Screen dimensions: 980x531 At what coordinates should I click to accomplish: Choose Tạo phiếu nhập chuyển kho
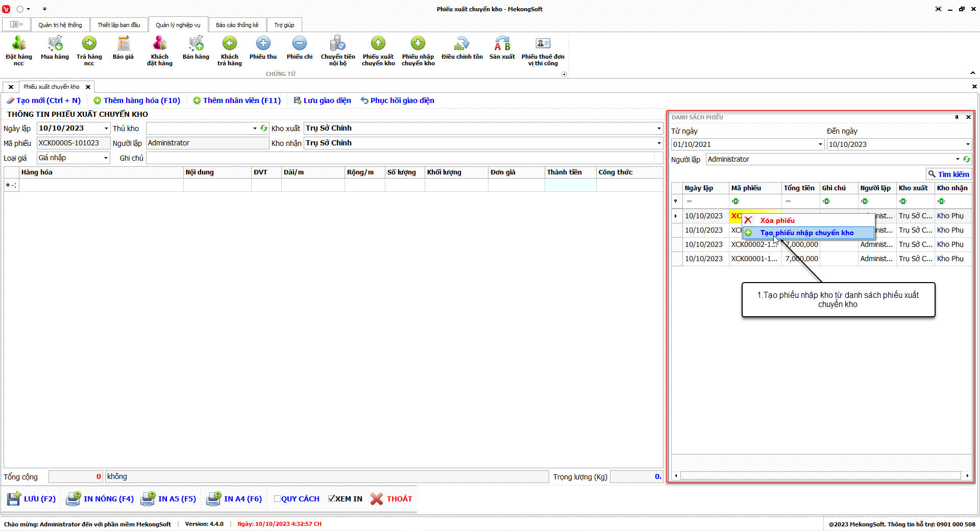[x=806, y=233]
